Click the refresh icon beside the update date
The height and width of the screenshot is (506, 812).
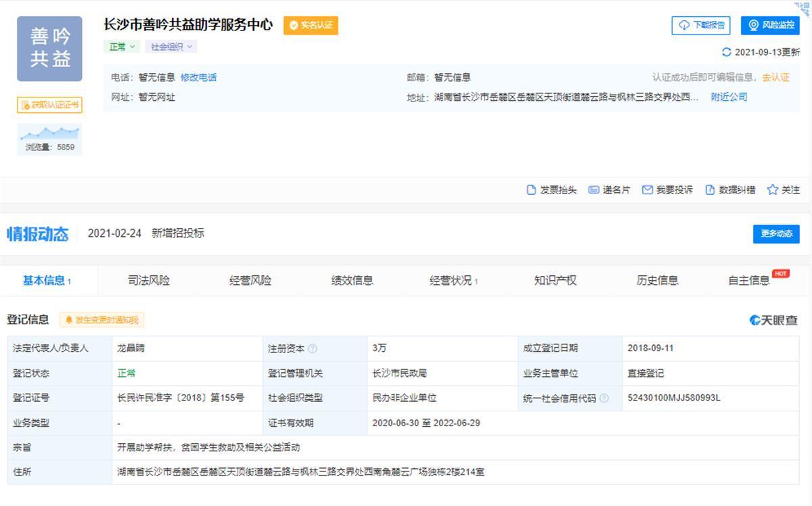tap(727, 52)
